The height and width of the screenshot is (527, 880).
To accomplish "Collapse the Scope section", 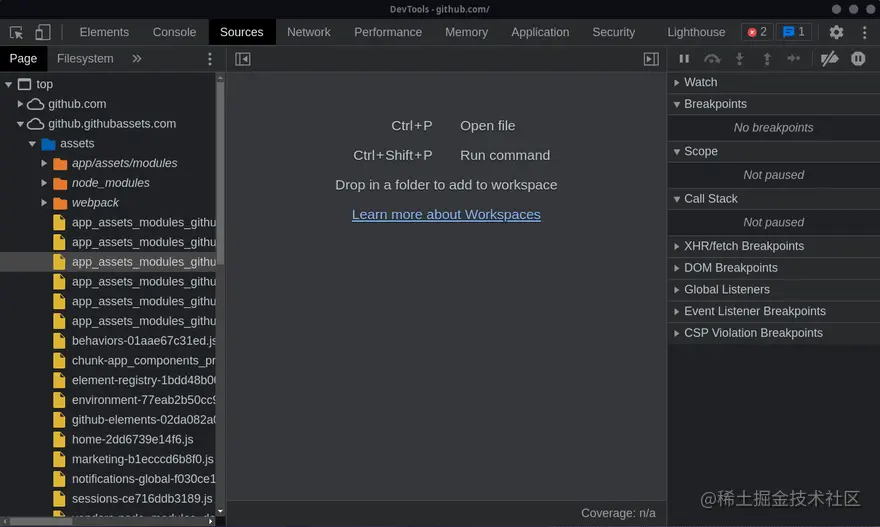I will click(x=773, y=151).
